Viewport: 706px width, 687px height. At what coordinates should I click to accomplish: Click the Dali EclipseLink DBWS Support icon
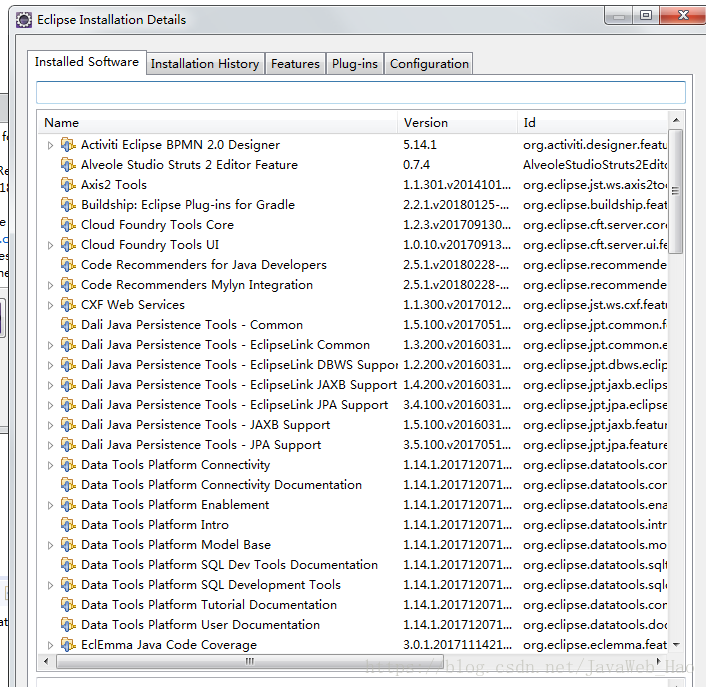[68, 365]
